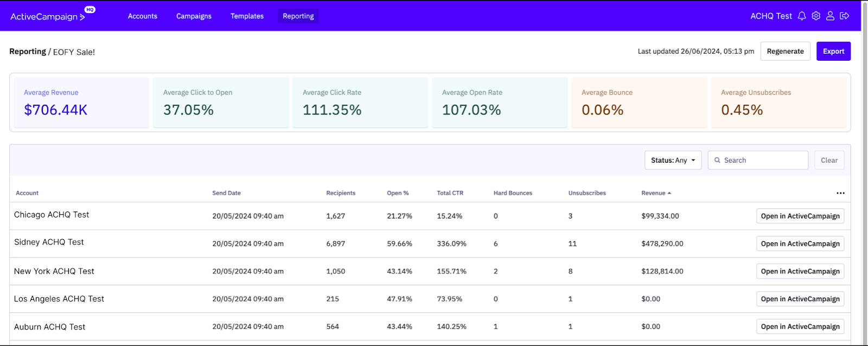Open the three-dot column options menu
868x346 pixels.
pos(840,193)
